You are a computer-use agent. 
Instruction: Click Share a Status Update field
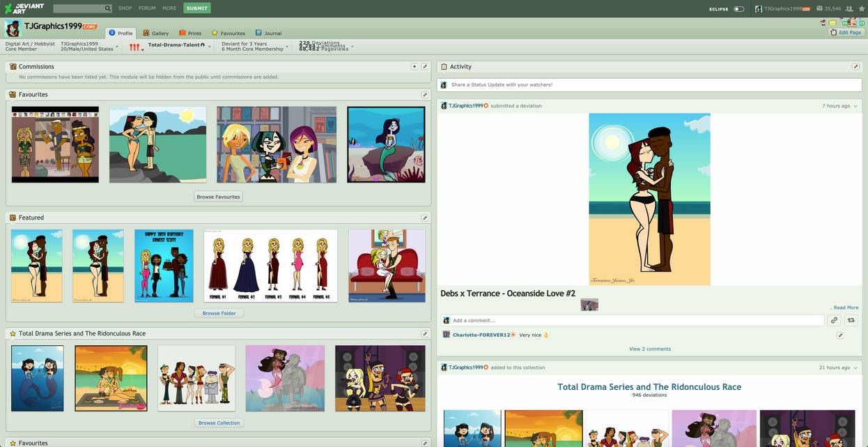(x=649, y=85)
